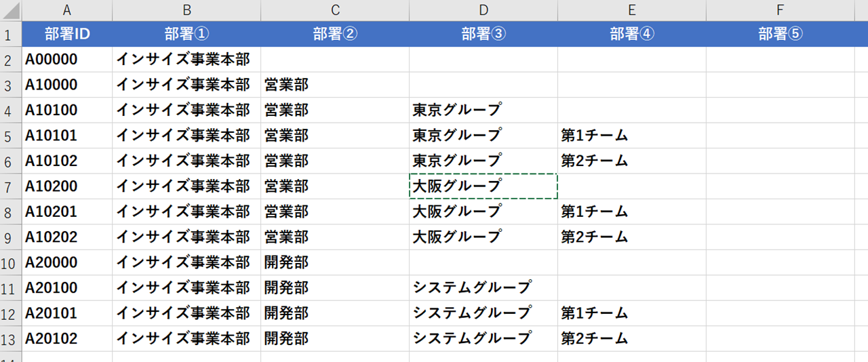Click 第2チーム in row 13
The width and height of the screenshot is (868, 362).
coord(632,339)
